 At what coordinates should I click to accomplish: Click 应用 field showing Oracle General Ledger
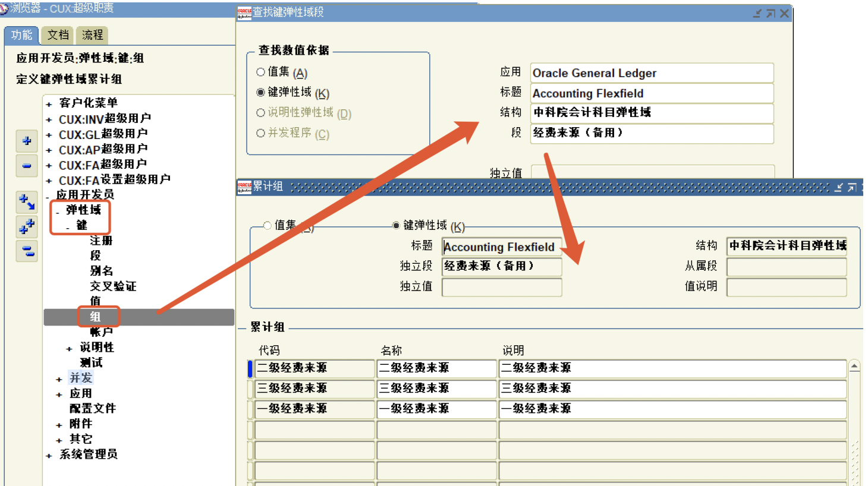pos(652,73)
